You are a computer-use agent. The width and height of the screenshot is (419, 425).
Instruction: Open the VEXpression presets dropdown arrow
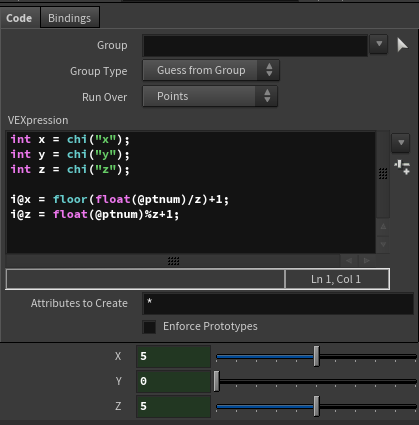pos(401,143)
